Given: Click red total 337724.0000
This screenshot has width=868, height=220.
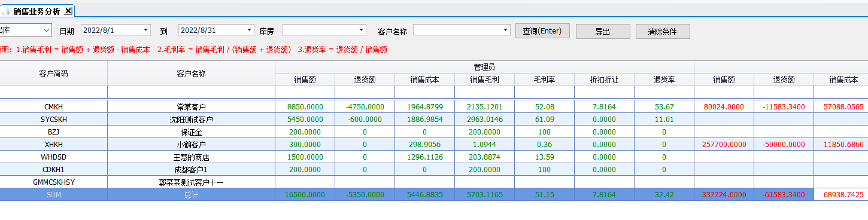Looking at the screenshot, I should tap(724, 194).
